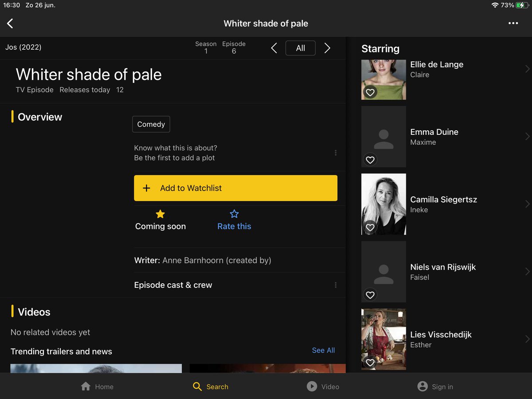
Task: Open Lies Visschedijk photo
Action: [x=383, y=339]
